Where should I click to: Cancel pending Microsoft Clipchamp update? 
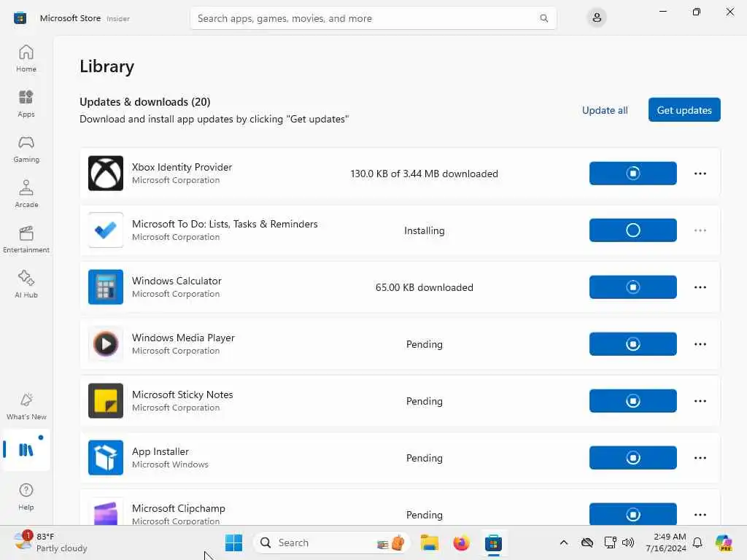[x=632, y=514]
